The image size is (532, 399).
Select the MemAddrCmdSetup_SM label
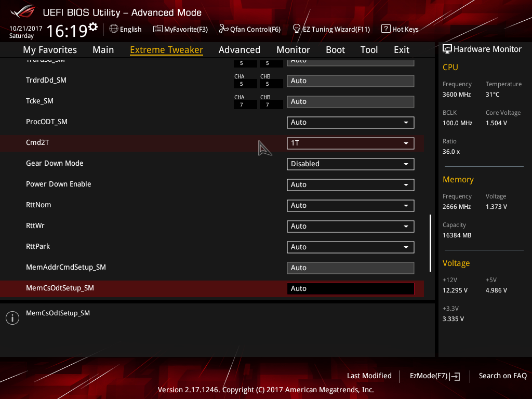(x=66, y=268)
